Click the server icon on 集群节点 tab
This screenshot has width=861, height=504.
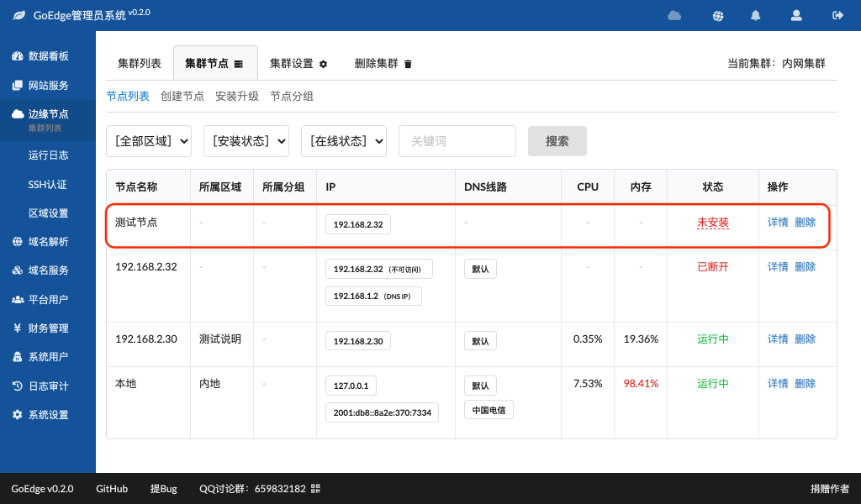point(238,64)
